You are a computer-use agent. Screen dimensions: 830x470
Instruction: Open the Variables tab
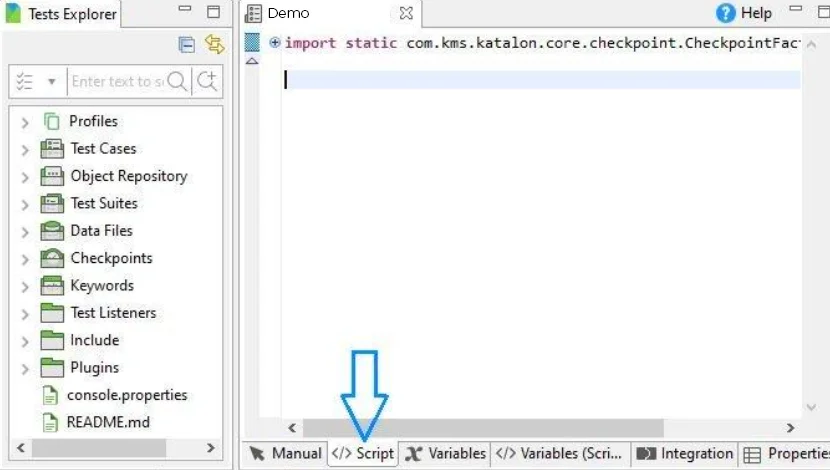coord(446,454)
